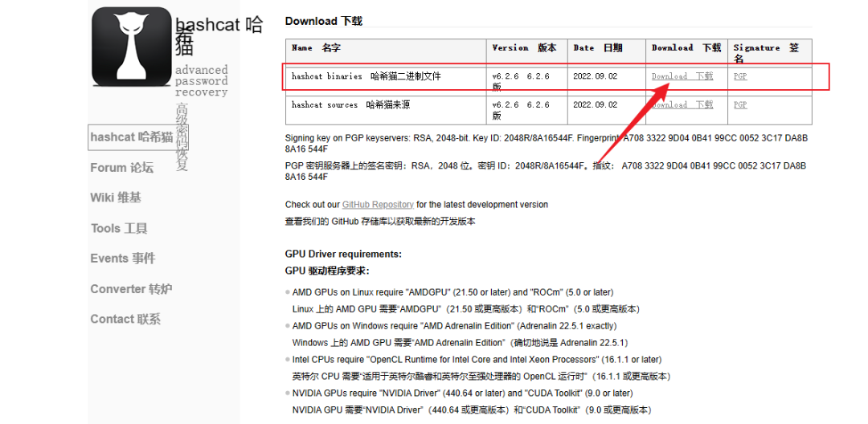This screenshot has width=868, height=424.
Task: Download the hashcat binaries package
Action: (682, 76)
